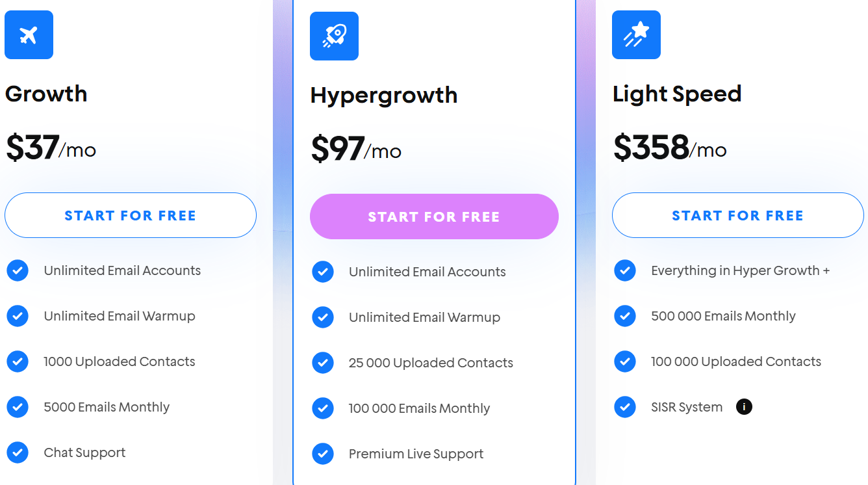The image size is (868, 485).
Task: Click the checkmark beside Unlimited Email Accounts in Growth
Action: [x=18, y=270]
